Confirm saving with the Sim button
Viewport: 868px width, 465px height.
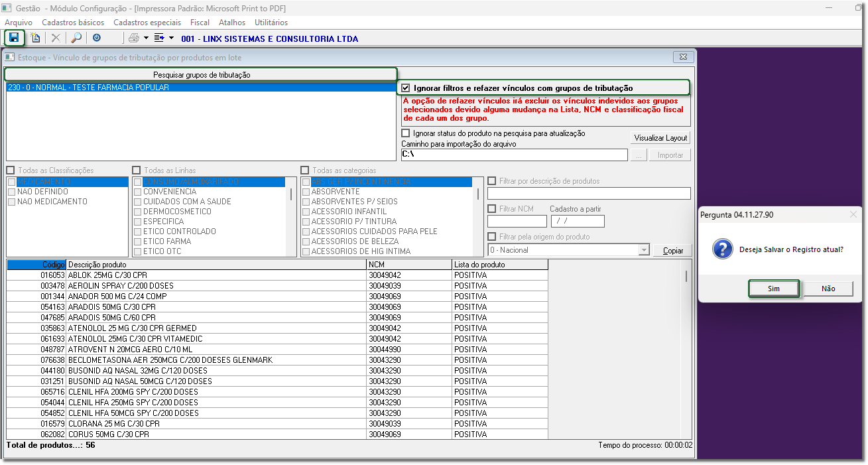tap(774, 289)
